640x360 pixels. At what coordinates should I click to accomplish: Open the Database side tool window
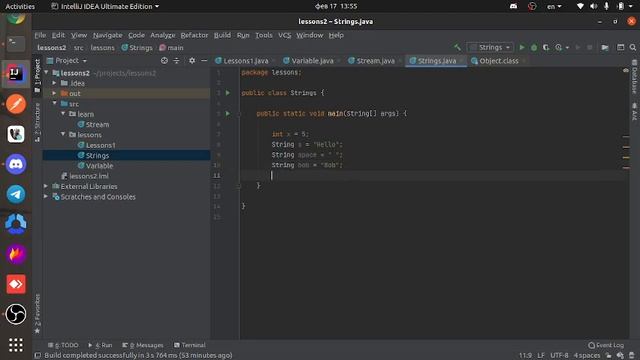point(634,77)
